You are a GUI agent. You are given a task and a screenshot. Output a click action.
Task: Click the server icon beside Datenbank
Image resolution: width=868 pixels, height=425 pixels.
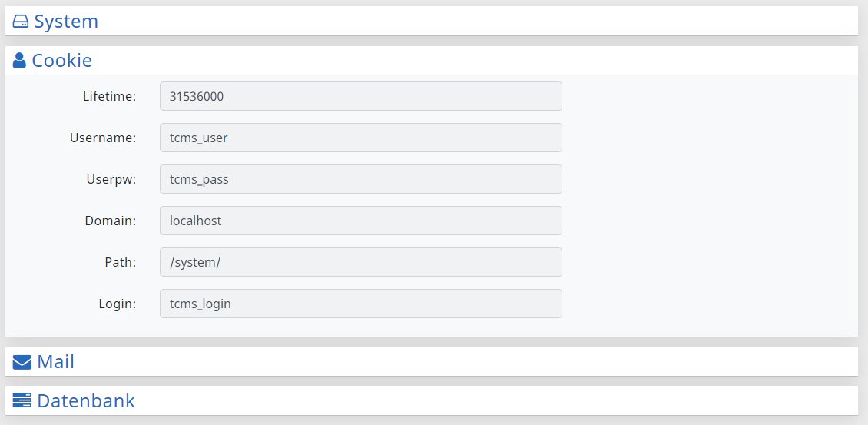click(x=22, y=400)
